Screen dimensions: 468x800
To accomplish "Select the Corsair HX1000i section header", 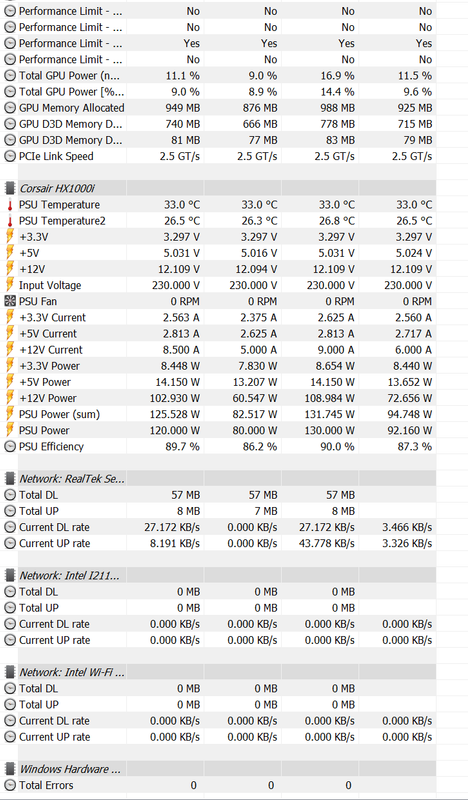I will pyautogui.click(x=58, y=188).
